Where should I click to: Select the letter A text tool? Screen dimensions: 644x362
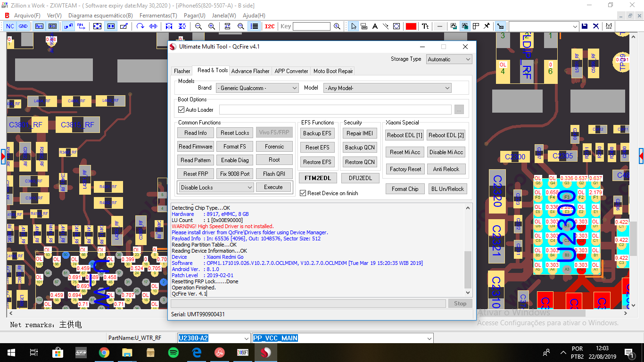click(375, 26)
